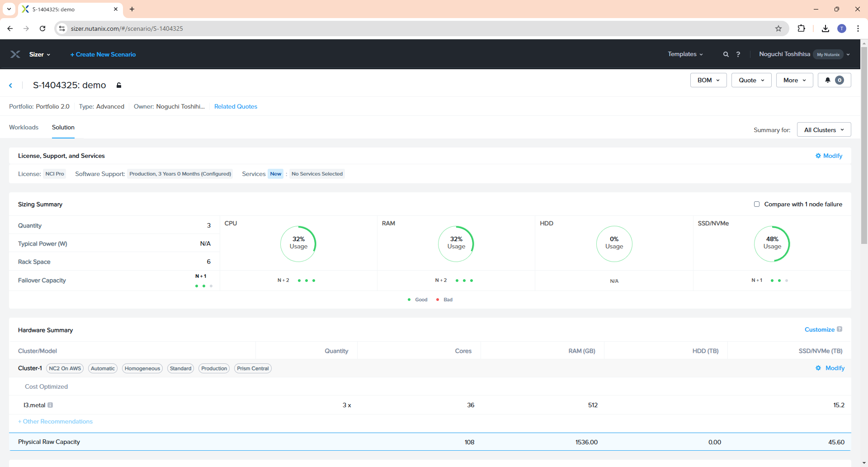
Task: View site information icon in address bar
Action: [62, 29]
